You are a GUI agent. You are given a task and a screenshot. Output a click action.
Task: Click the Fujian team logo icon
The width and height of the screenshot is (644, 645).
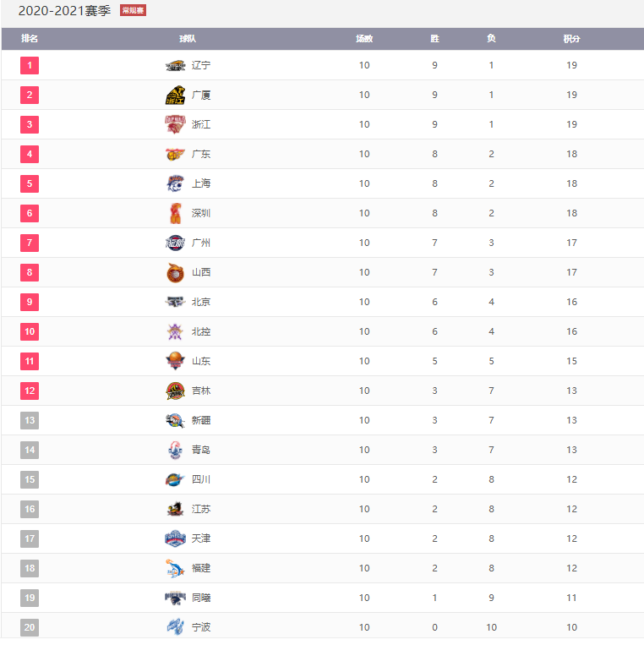click(x=175, y=568)
